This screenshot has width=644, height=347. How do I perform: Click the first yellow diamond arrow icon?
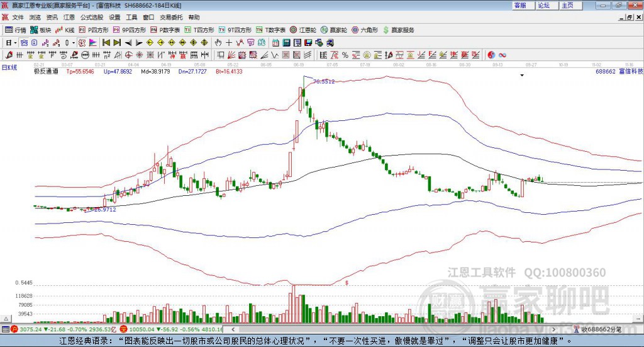coord(150,43)
